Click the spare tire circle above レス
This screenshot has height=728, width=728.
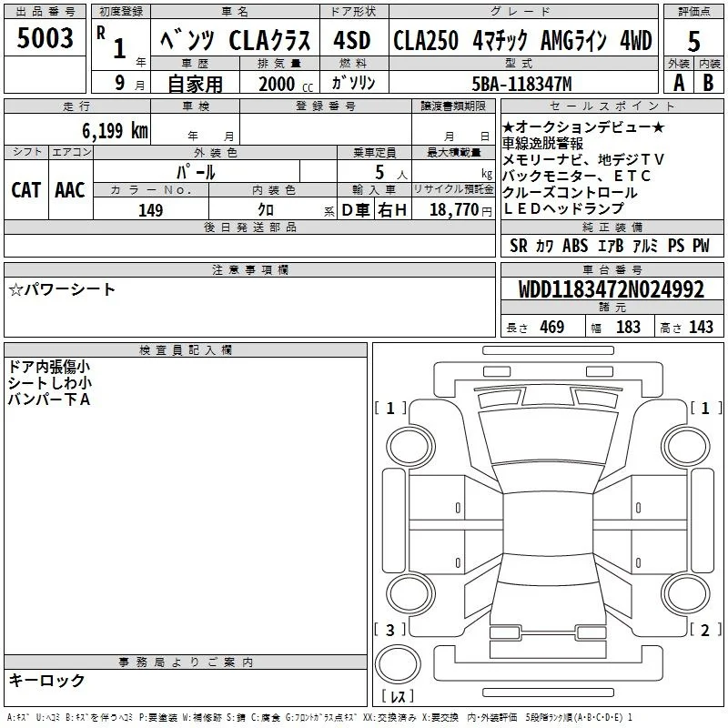(x=398, y=664)
